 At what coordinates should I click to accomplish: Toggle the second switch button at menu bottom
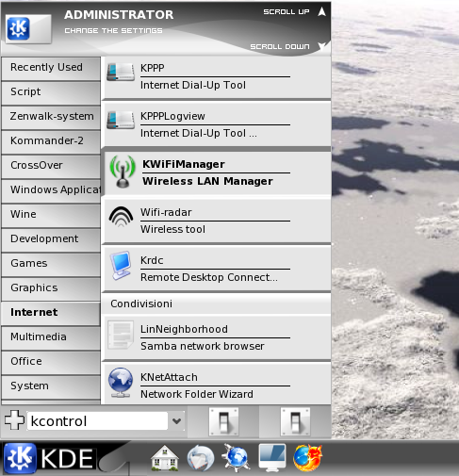(x=295, y=421)
